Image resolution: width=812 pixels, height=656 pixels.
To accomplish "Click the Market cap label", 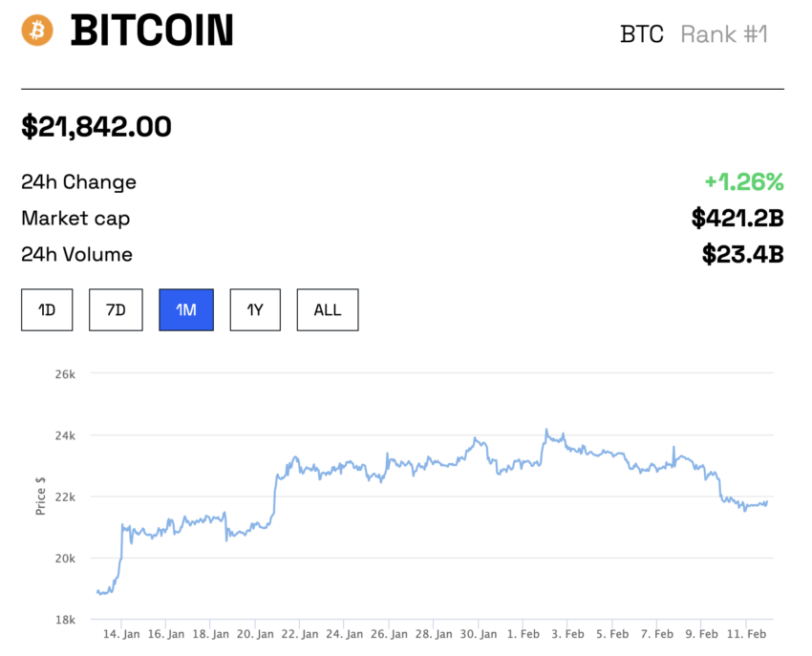I will click(x=75, y=219).
